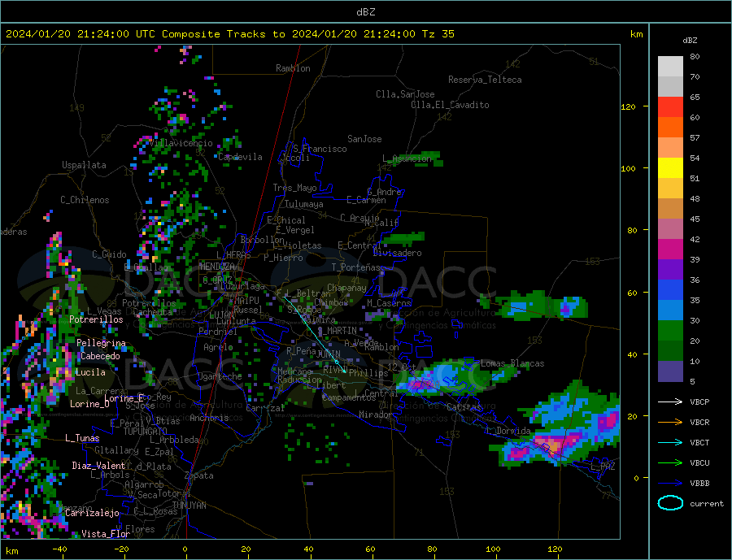Click the 'C_Guido' map label
The height and width of the screenshot is (560, 732).
pos(109,254)
